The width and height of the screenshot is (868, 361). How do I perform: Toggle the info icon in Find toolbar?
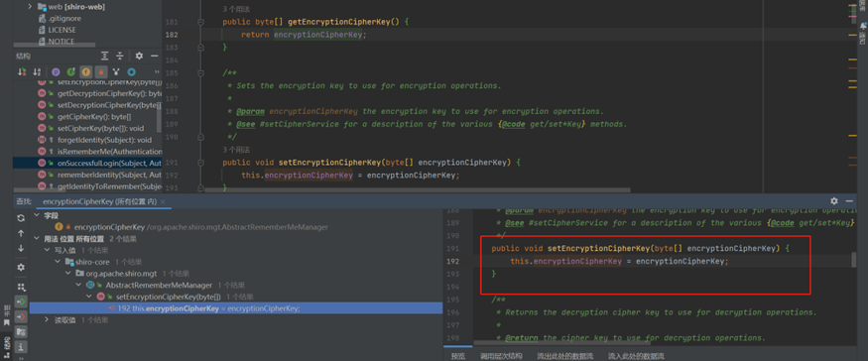point(21,346)
